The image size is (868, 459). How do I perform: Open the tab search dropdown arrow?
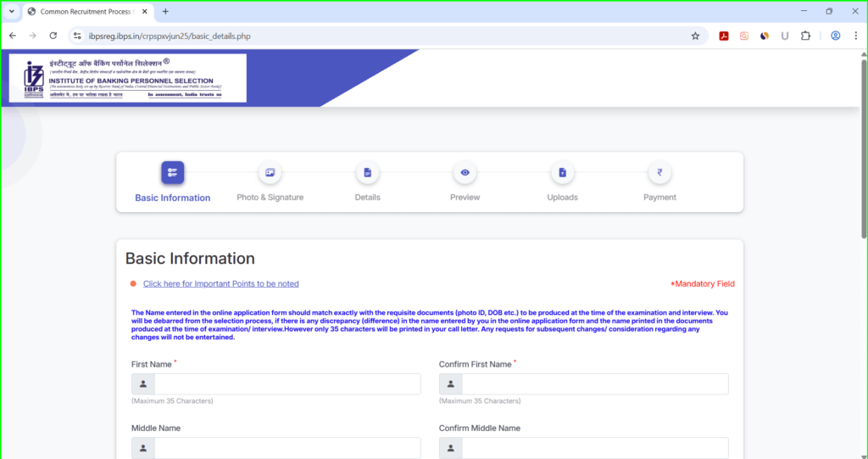[12, 11]
